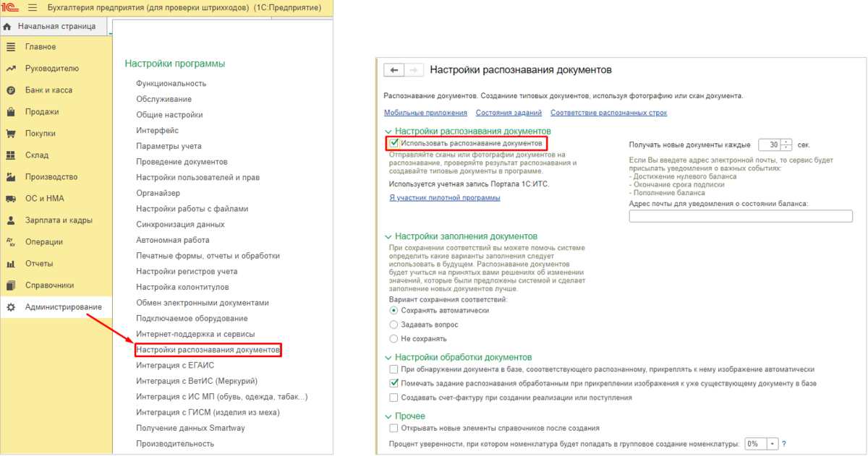
Task: Open the hamburger main menu icon
Action: click(x=32, y=7)
